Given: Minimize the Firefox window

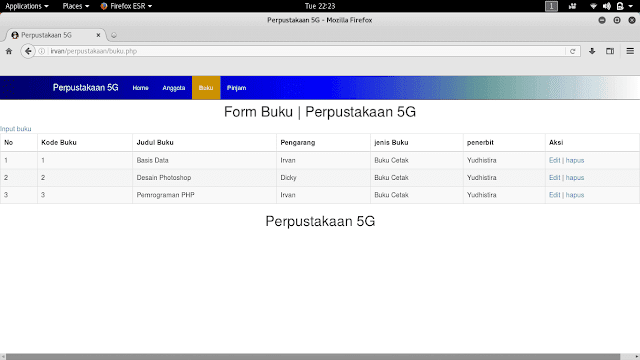Looking at the screenshot, I should [x=602, y=20].
